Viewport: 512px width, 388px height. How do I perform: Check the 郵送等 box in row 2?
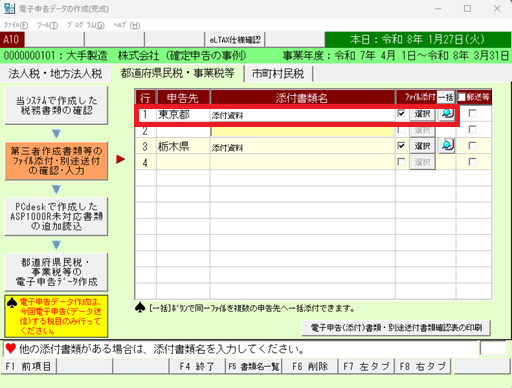[472, 129]
